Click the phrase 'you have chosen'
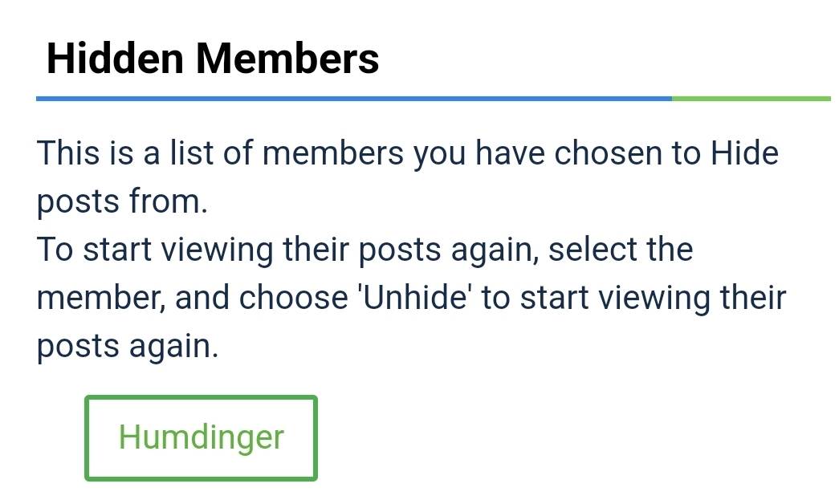 [538, 152]
